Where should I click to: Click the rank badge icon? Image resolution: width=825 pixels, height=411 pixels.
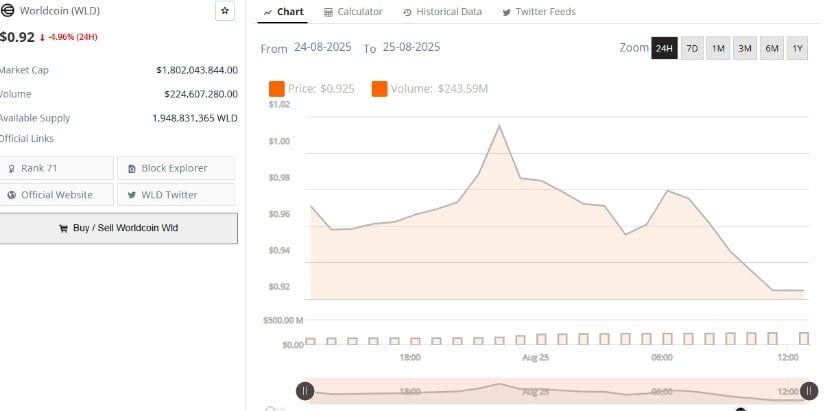12,169
